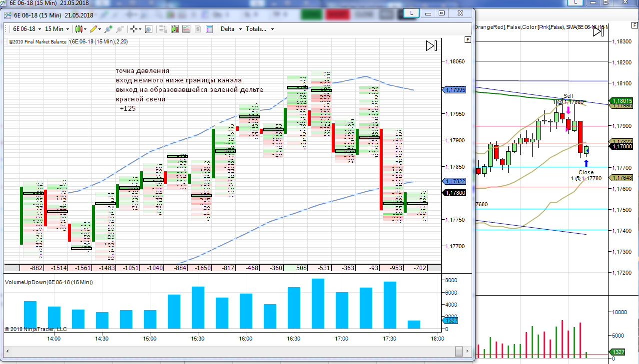The width and height of the screenshot is (639, 364).
Task: Click the 1,17995 blue price marker
Action: coord(454,90)
